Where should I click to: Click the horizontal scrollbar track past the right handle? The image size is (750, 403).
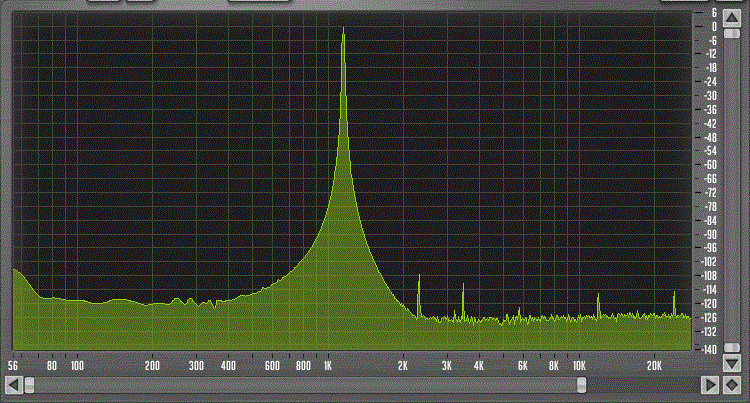coord(643,385)
